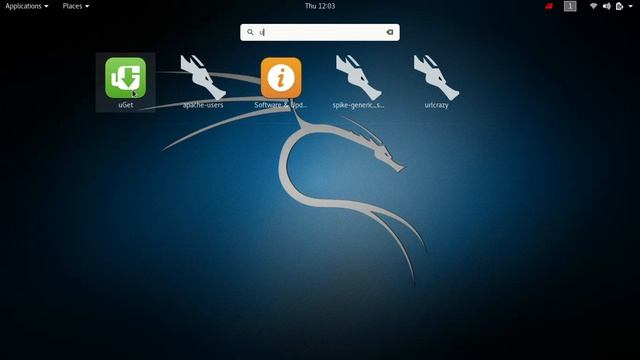Screen dimensions: 640x360
Task: Focus the overview search text field
Action: 320,32
